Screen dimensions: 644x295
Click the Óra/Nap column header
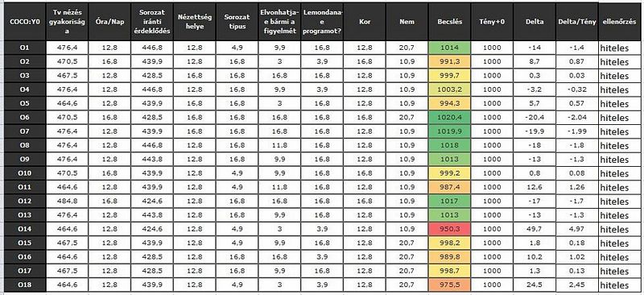pyautogui.click(x=109, y=22)
